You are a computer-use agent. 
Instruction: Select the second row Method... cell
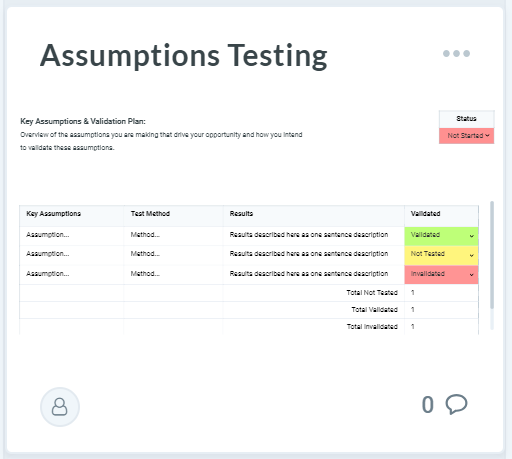[x=173, y=254]
